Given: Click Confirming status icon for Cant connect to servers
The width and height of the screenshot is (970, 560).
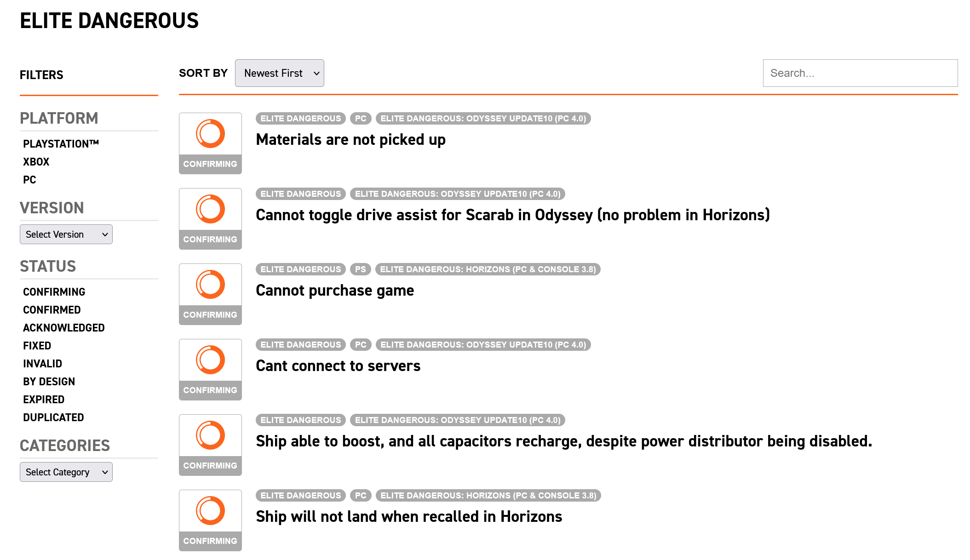Looking at the screenshot, I should [210, 370].
